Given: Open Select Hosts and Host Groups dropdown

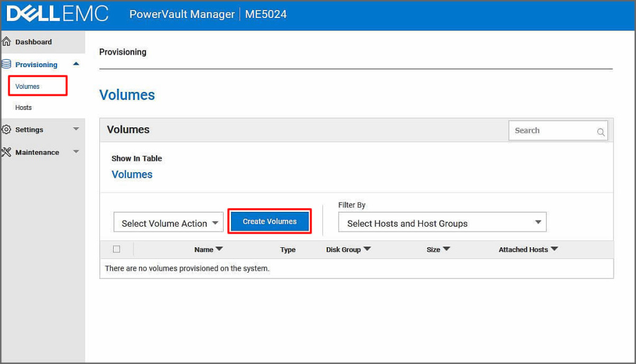Looking at the screenshot, I should [x=442, y=223].
